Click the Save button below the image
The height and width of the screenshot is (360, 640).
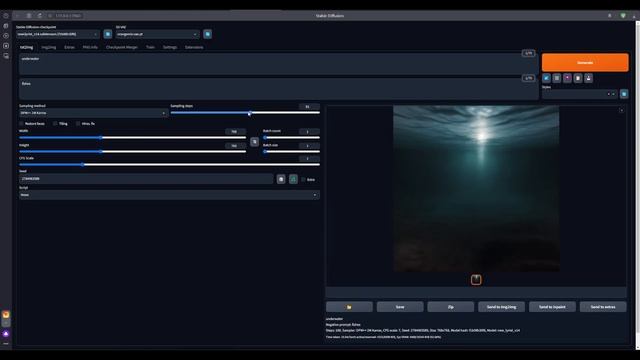tap(400, 307)
